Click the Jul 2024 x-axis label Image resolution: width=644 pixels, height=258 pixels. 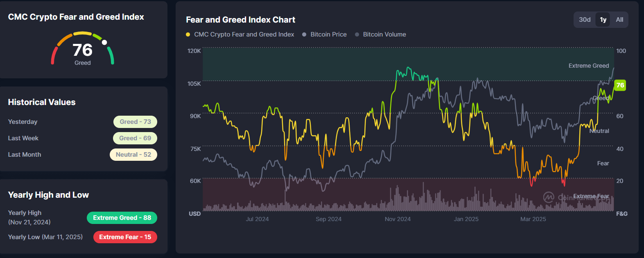(x=257, y=219)
